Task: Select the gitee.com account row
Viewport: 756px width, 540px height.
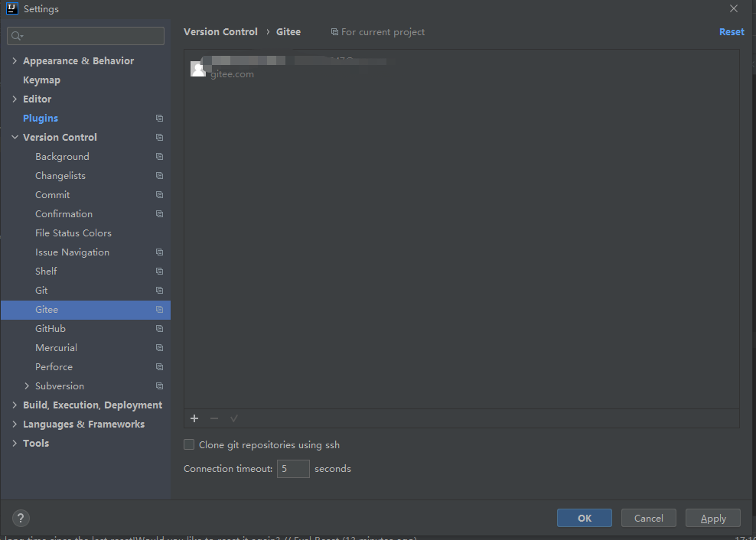Action: point(461,69)
